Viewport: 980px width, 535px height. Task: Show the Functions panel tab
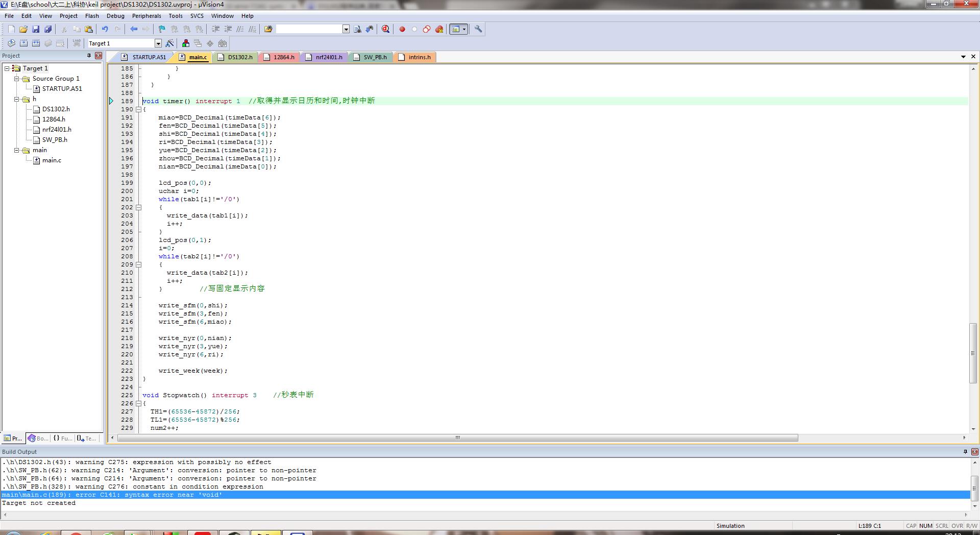[63, 438]
